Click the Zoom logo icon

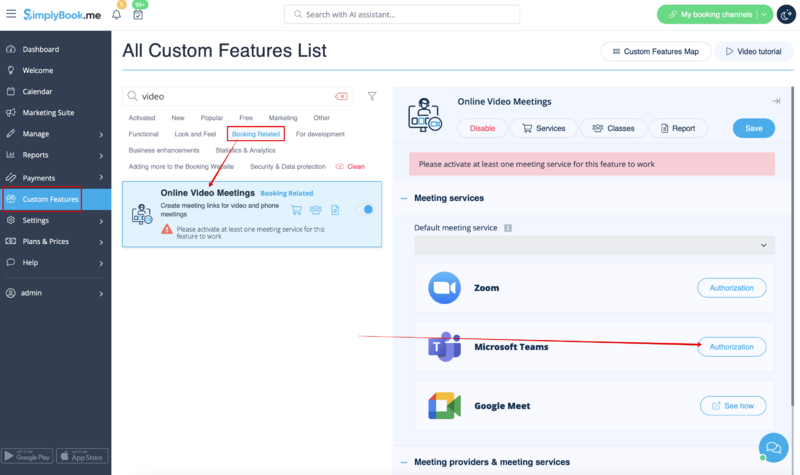(x=444, y=288)
